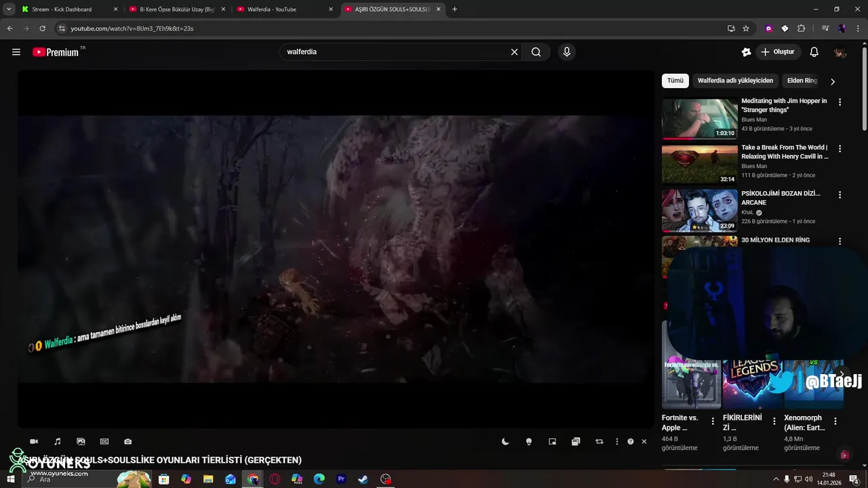
Task: Click the music note icon below player
Action: [58, 441]
